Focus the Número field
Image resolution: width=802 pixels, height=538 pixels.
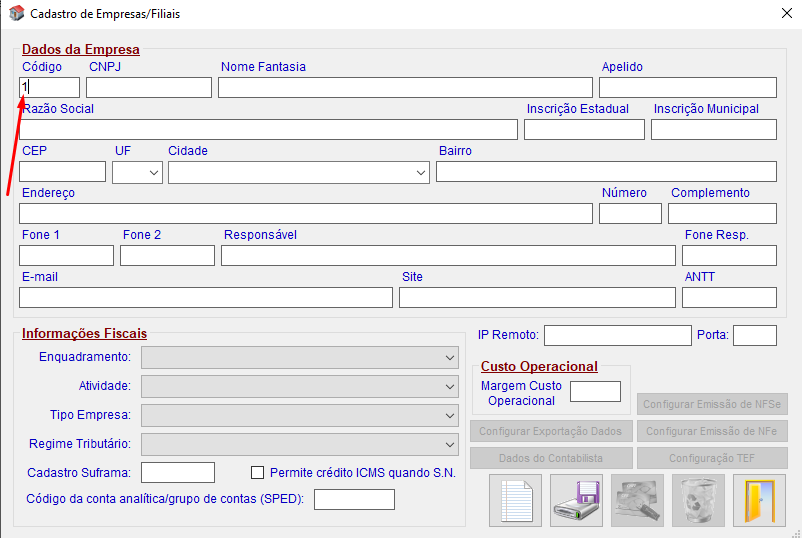pos(630,214)
